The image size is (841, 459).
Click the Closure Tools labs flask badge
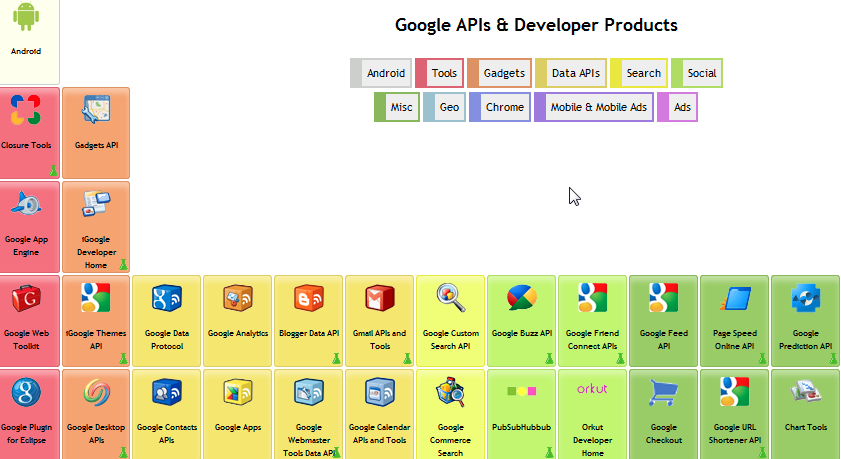pos(53,171)
